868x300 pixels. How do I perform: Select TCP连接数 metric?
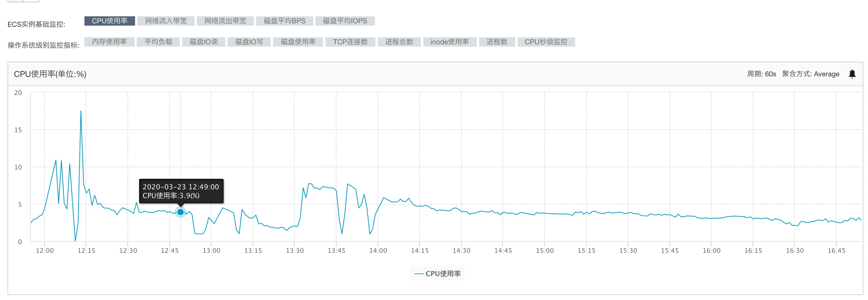(350, 42)
